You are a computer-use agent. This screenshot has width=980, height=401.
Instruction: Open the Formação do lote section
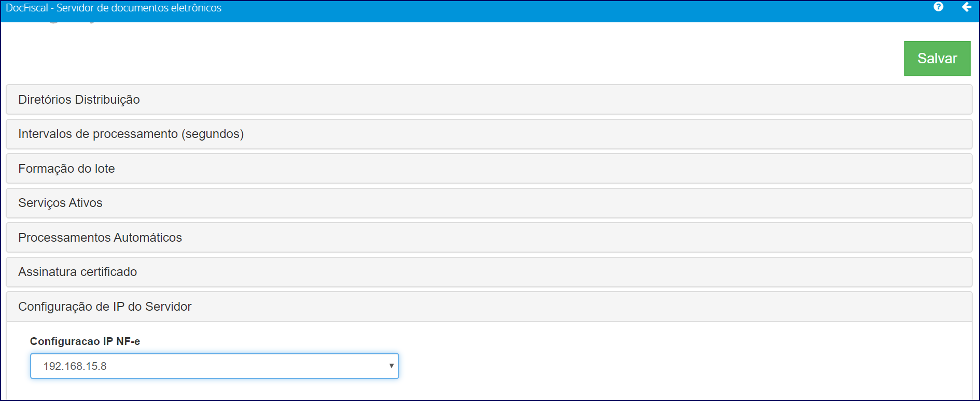[x=489, y=169]
